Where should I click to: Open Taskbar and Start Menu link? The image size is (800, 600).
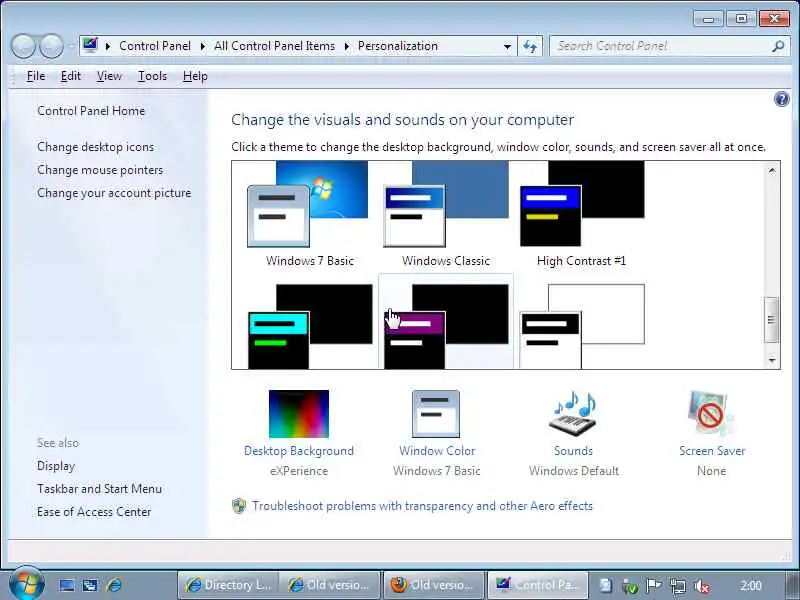99,489
